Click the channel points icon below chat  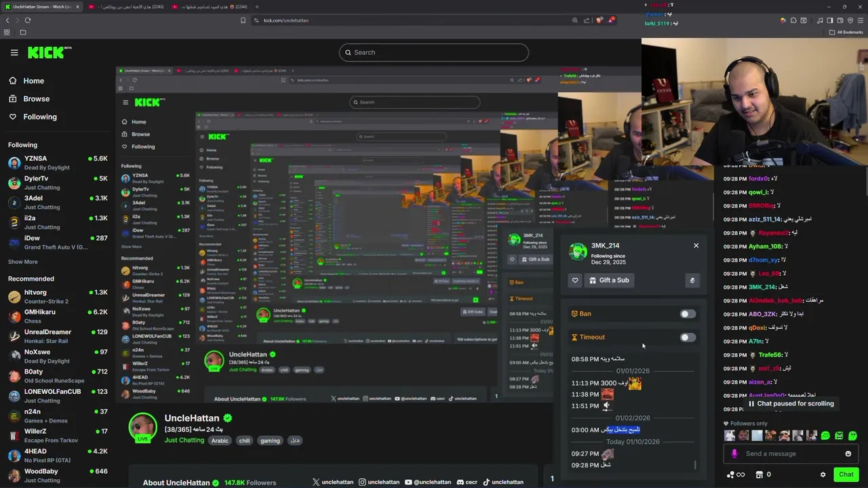coord(736,474)
